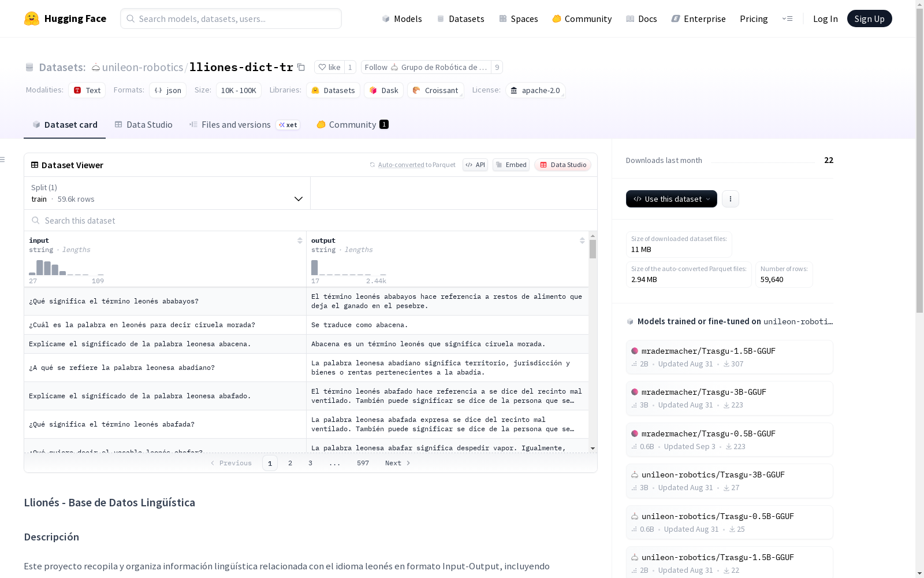Like the dataset with the heart button
Viewport: 924px width, 578px height.
[329, 67]
